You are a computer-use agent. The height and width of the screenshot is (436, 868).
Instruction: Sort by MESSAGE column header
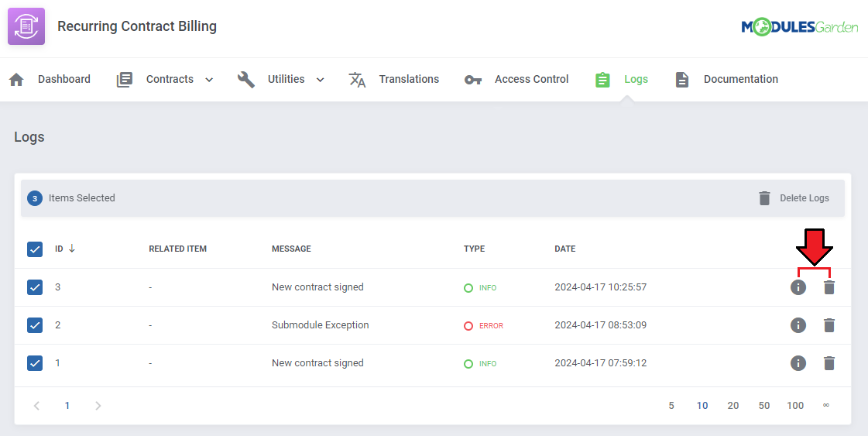291,249
